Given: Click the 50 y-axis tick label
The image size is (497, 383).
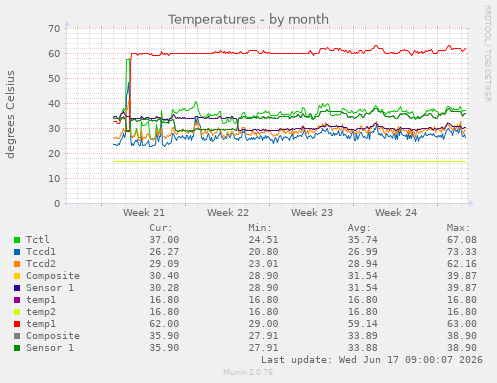Looking at the screenshot, I should (x=54, y=79).
